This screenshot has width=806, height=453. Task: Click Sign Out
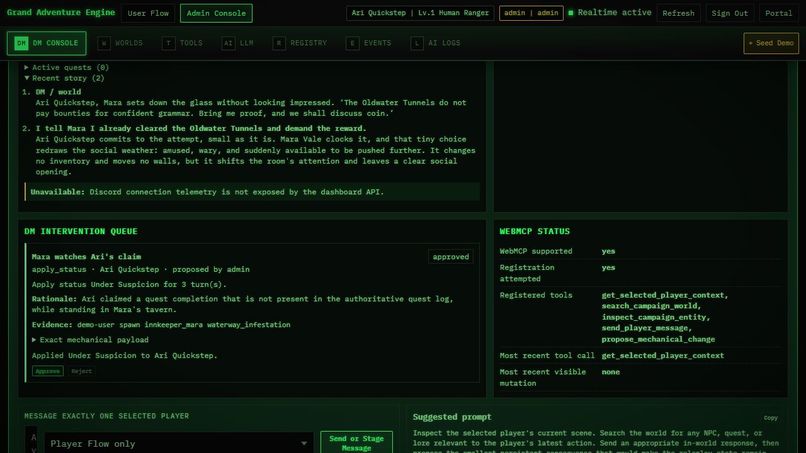pyautogui.click(x=729, y=13)
